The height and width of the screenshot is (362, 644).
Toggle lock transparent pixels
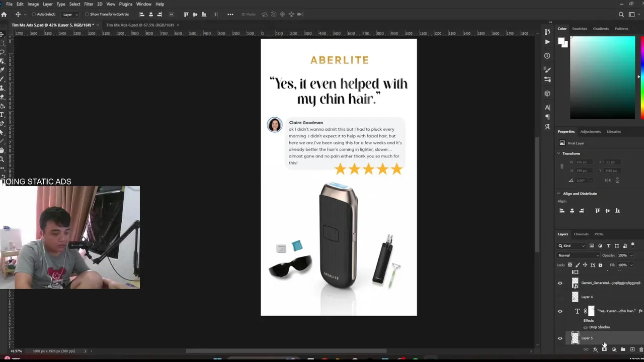point(570,265)
